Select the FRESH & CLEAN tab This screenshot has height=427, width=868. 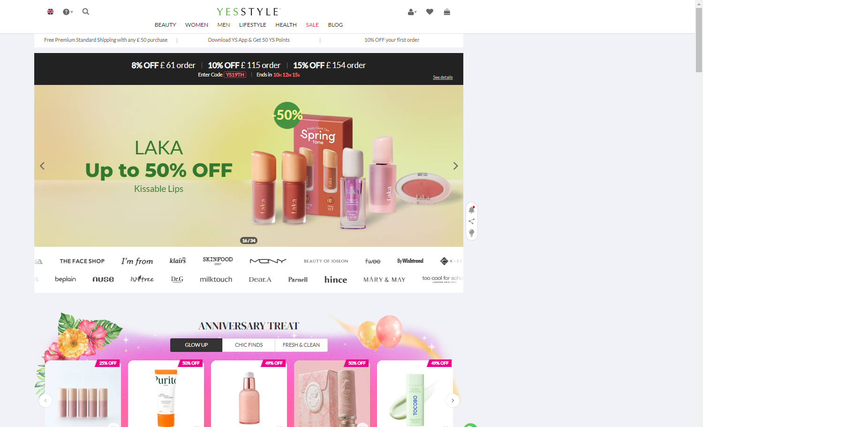point(301,345)
